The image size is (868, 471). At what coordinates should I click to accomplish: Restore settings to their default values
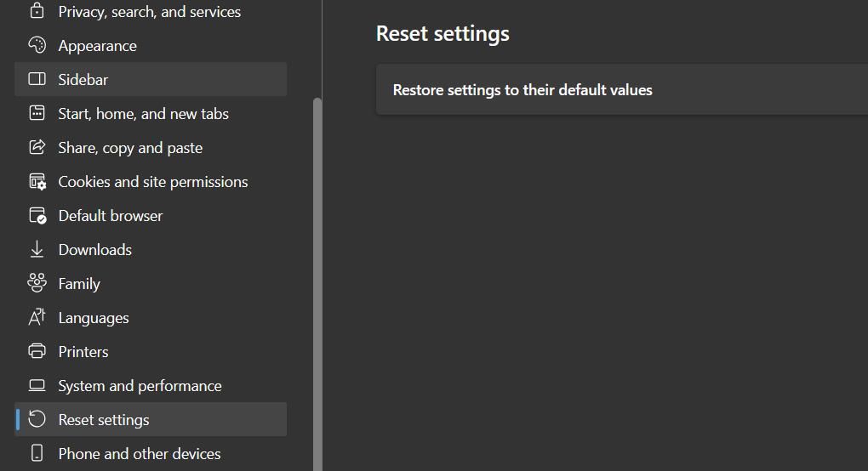coord(523,90)
